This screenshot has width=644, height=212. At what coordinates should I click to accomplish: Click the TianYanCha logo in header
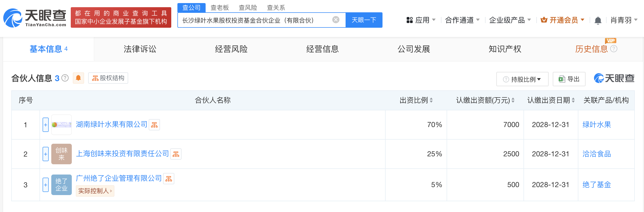pos(35,18)
